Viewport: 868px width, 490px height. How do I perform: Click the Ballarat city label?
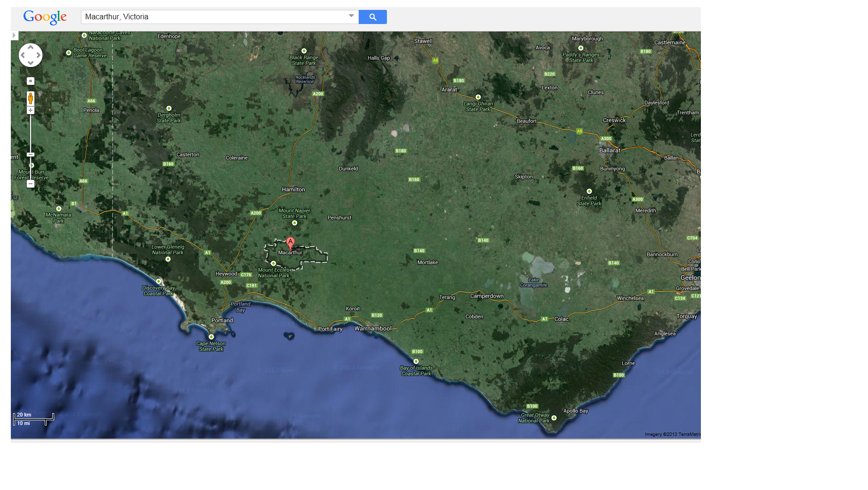pos(610,150)
